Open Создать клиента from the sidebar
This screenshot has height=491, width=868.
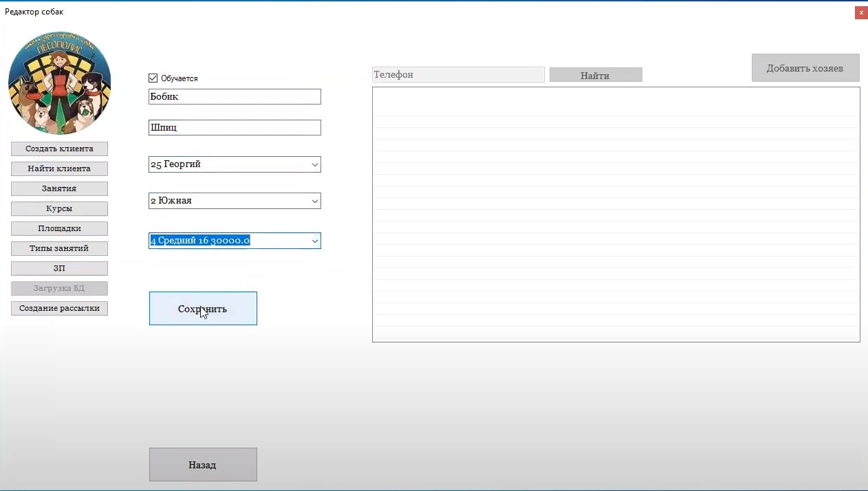[x=59, y=149]
